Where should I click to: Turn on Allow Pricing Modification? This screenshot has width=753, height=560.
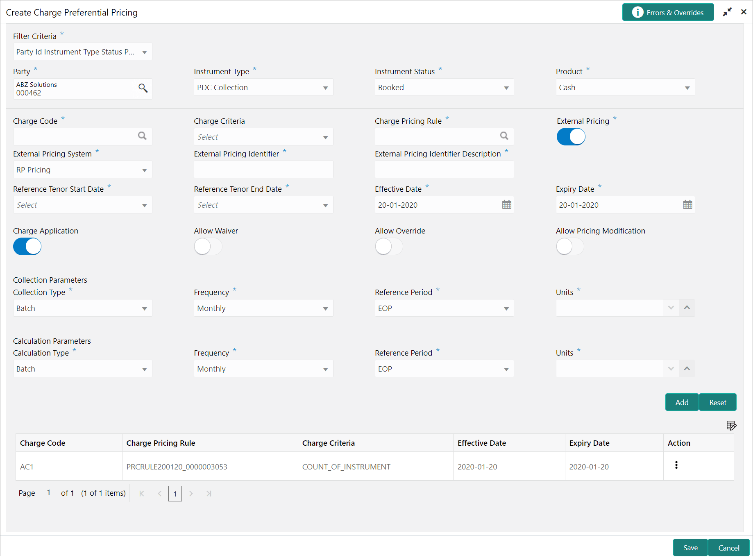coord(570,247)
